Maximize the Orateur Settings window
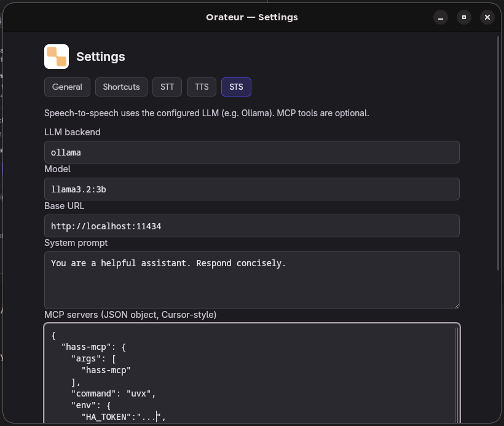 (464, 17)
